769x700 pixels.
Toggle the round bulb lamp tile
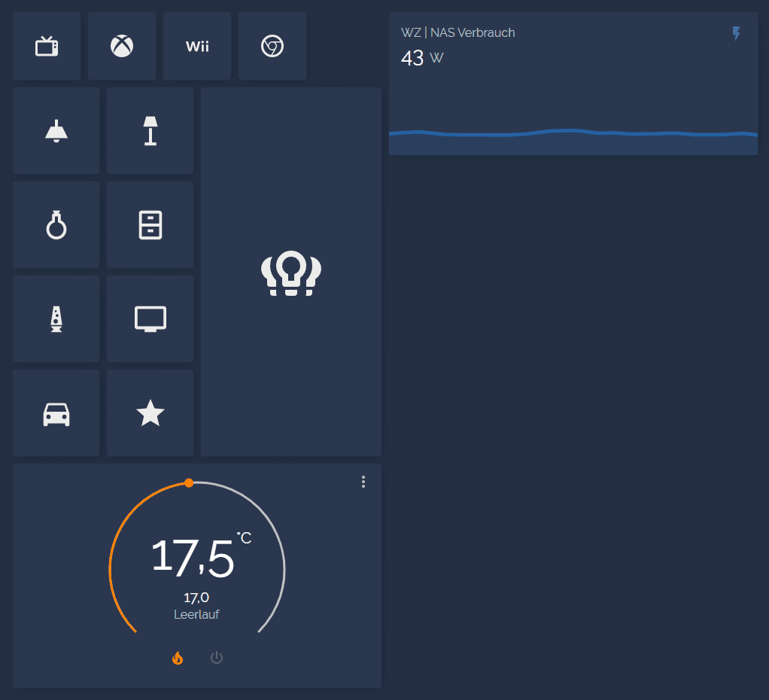tap(56, 224)
